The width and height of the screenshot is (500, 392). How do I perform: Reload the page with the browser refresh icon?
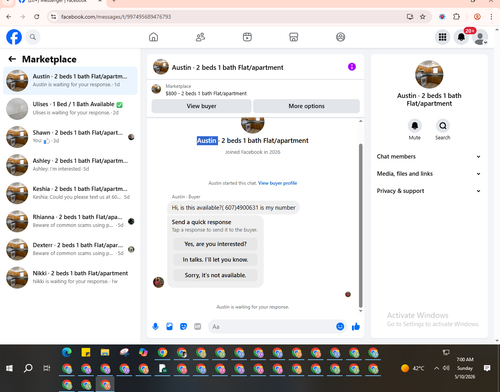[x=37, y=17]
